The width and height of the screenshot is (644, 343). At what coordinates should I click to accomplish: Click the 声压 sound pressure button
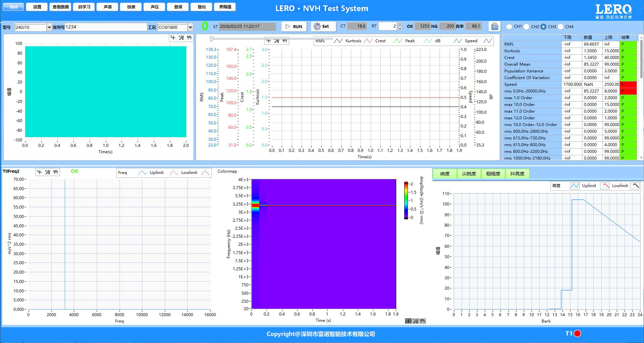155,7
